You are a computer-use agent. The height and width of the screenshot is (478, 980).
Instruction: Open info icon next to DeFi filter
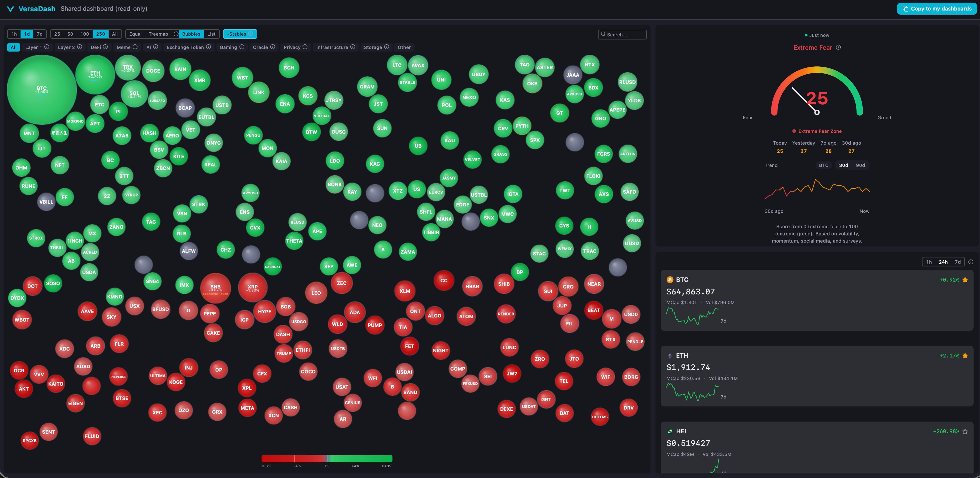105,47
